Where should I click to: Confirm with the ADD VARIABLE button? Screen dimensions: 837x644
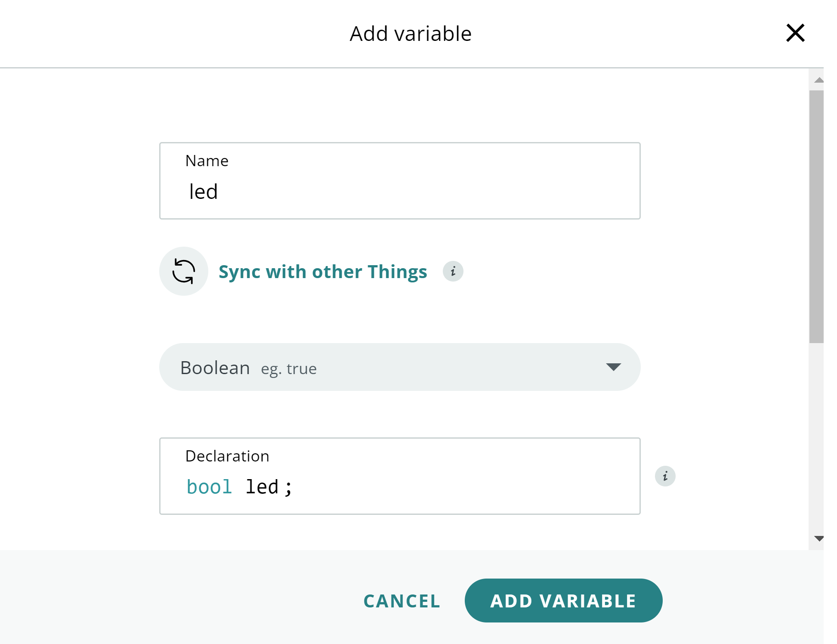(563, 601)
